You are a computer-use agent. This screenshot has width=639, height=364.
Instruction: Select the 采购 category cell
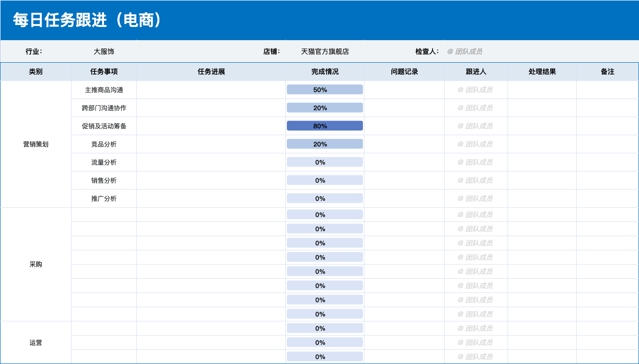pos(35,264)
